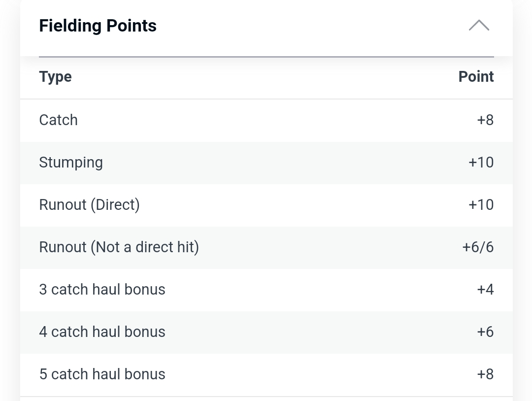Select the 5 catch haul bonus label
Viewport: 532px width, 401px height.
(x=102, y=374)
